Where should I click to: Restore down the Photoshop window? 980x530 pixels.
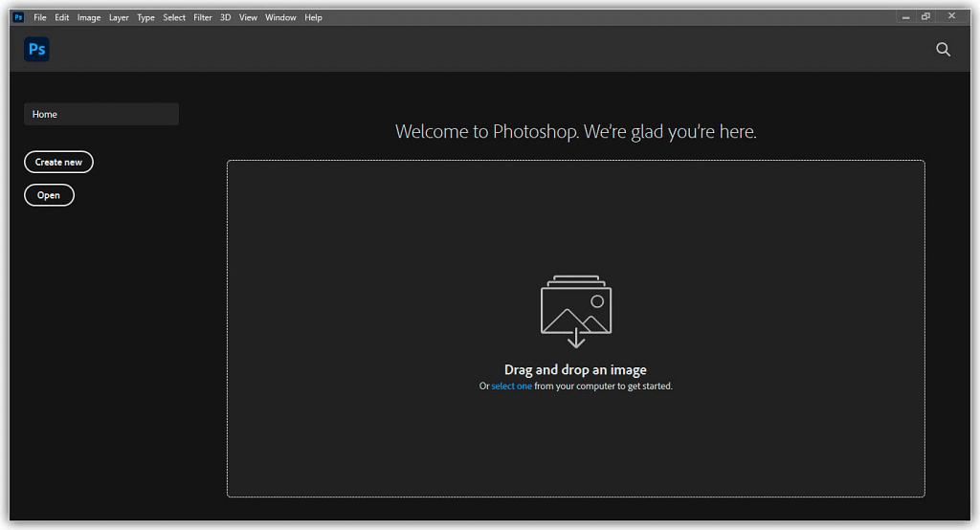925,17
